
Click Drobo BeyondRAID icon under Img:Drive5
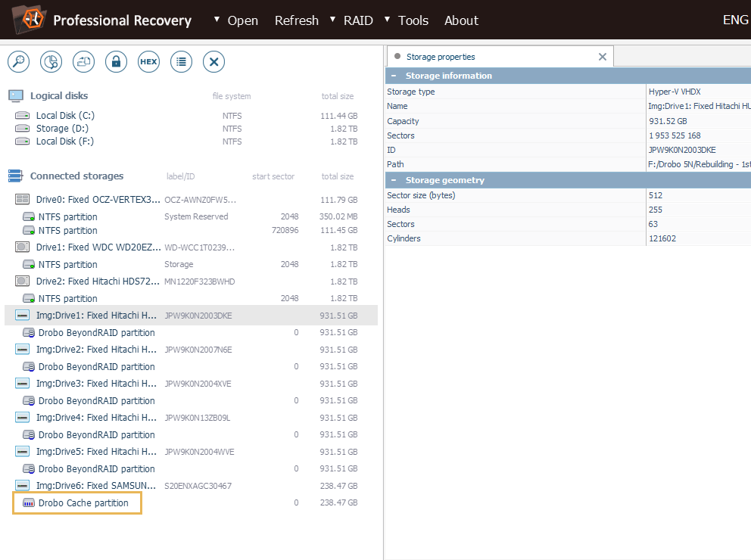coord(29,468)
